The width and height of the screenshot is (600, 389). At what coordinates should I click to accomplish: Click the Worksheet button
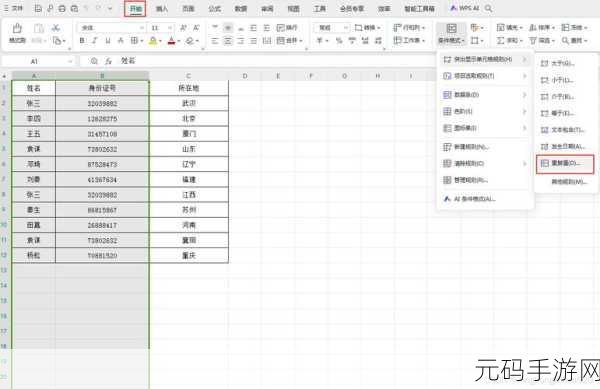pos(409,40)
